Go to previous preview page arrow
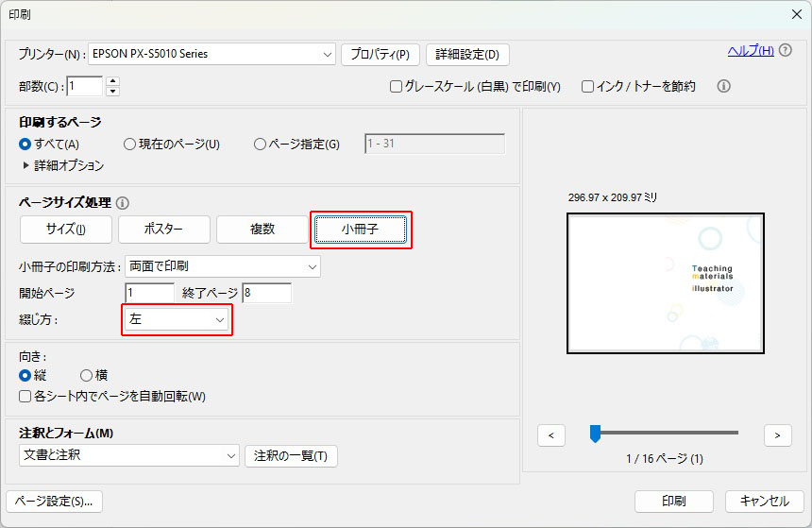The height and width of the screenshot is (528, 812). (x=551, y=435)
